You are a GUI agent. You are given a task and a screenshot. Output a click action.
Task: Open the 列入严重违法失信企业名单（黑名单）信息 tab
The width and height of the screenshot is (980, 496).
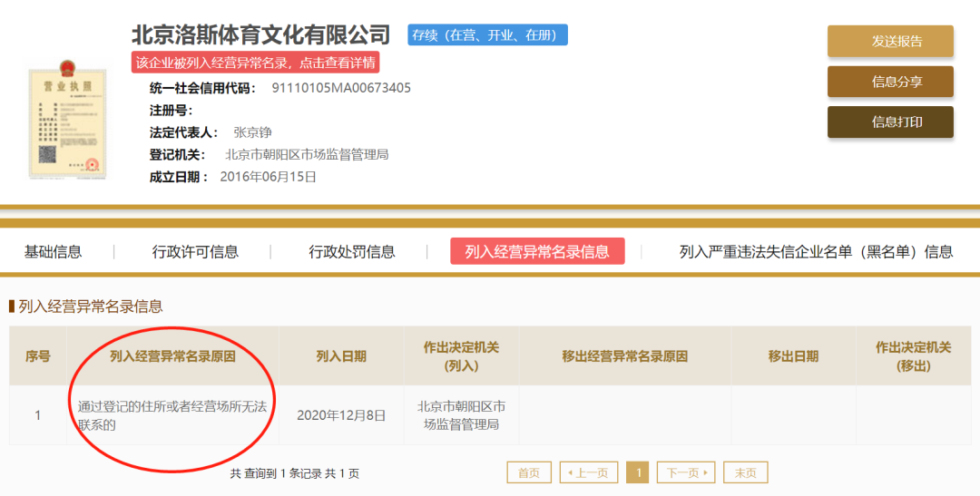(x=817, y=252)
